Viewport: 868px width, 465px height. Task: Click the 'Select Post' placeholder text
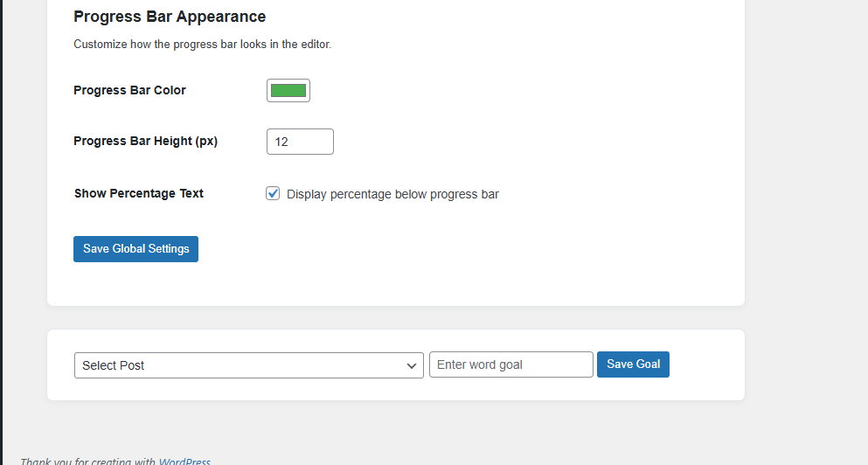coord(114,365)
